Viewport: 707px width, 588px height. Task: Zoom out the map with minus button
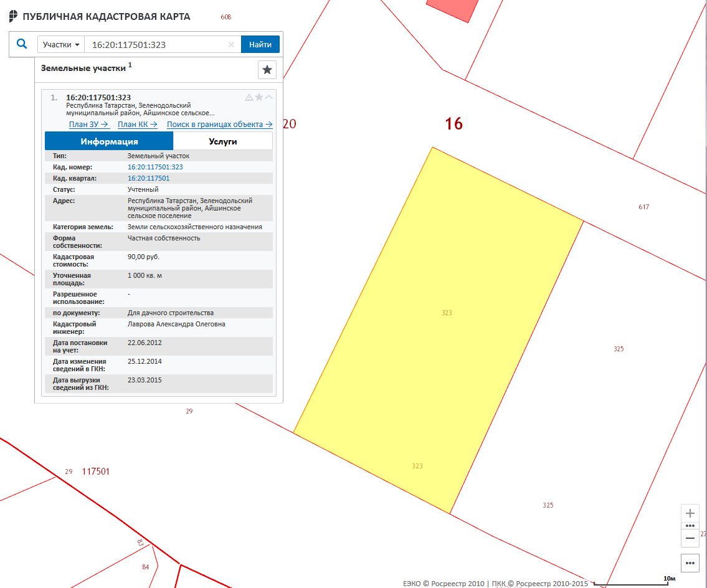pos(690,538)
